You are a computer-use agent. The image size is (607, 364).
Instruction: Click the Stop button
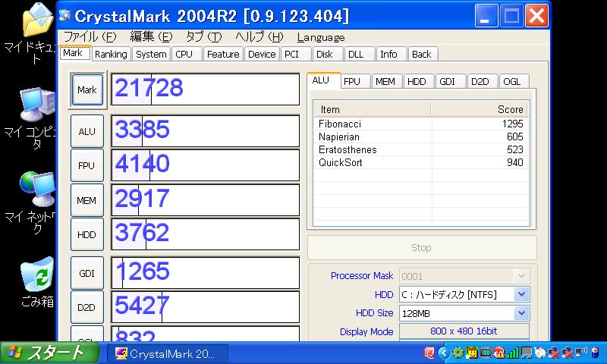pos(422,247)
